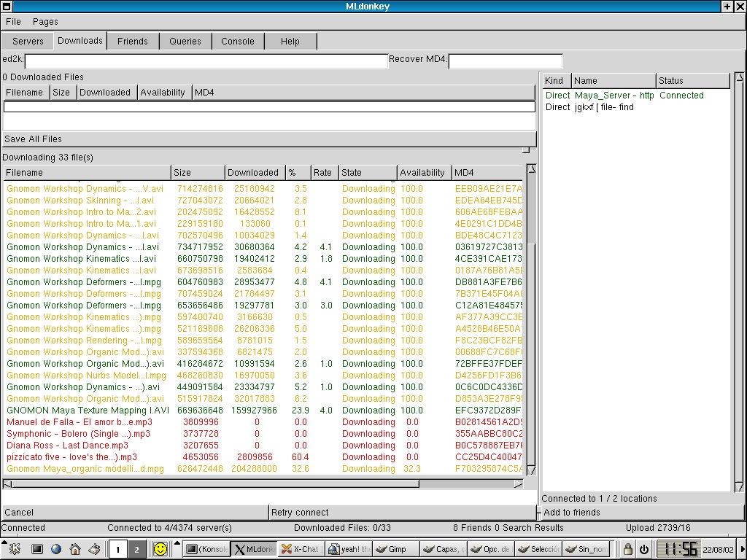Switch to the Servers tab
Screen dimensions: 747x560
coord(28,42)
